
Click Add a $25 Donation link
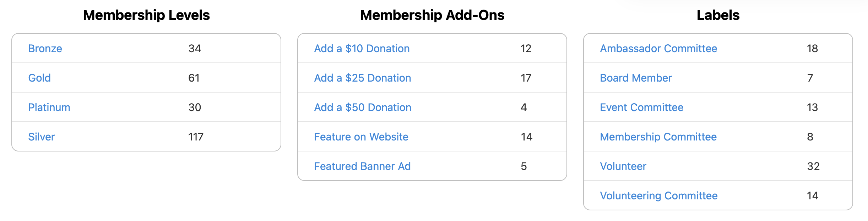tap(362, 78)
